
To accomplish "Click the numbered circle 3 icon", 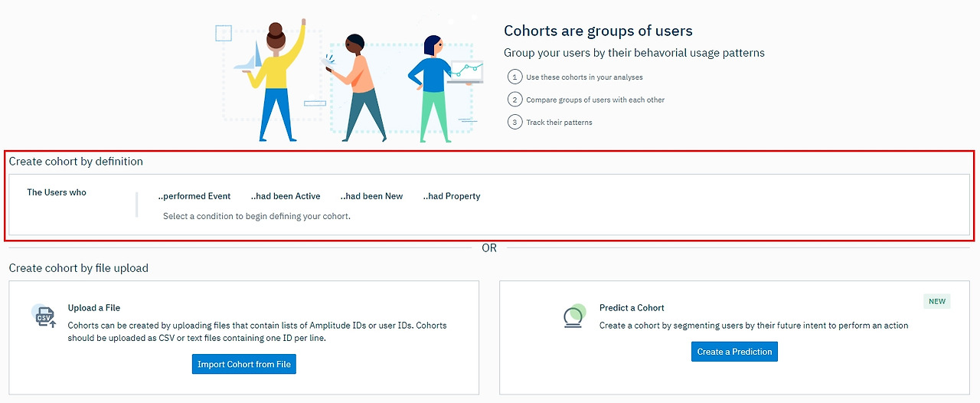I will point(515,123).
